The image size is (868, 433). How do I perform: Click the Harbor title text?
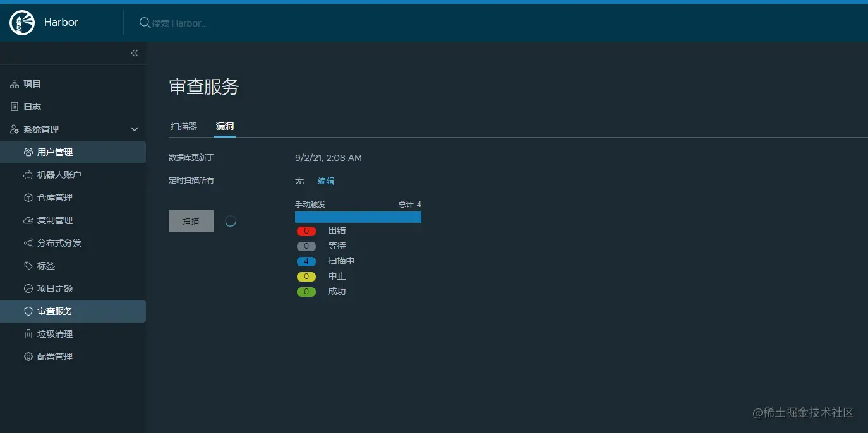(x=61, y=22)
